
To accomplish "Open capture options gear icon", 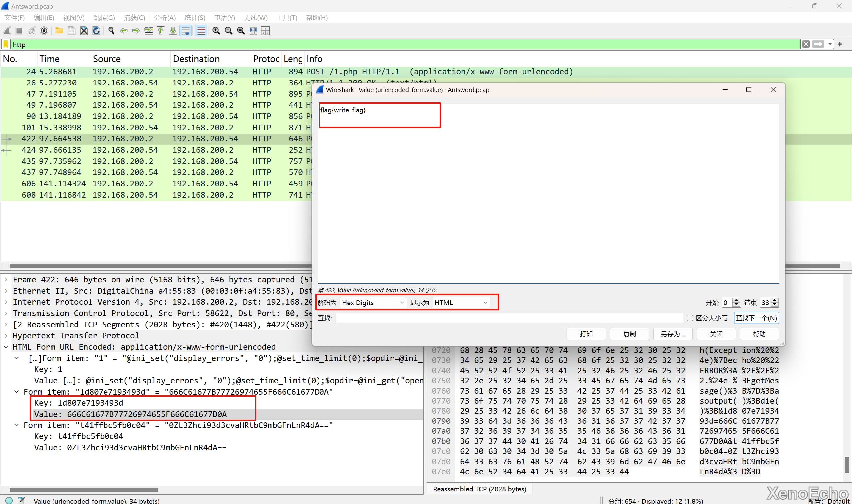I will [44, 31].
